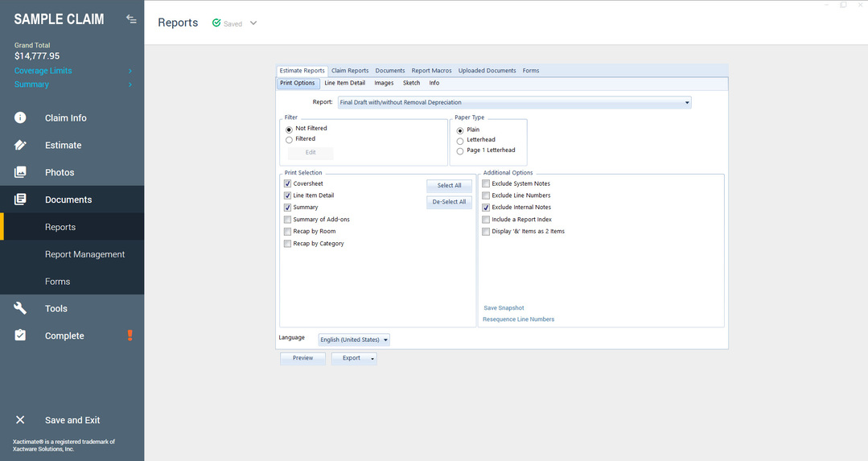The image size is (868, 461).
Task: Switch to the Claim Reports tab
Action: (x=350, y=71)
